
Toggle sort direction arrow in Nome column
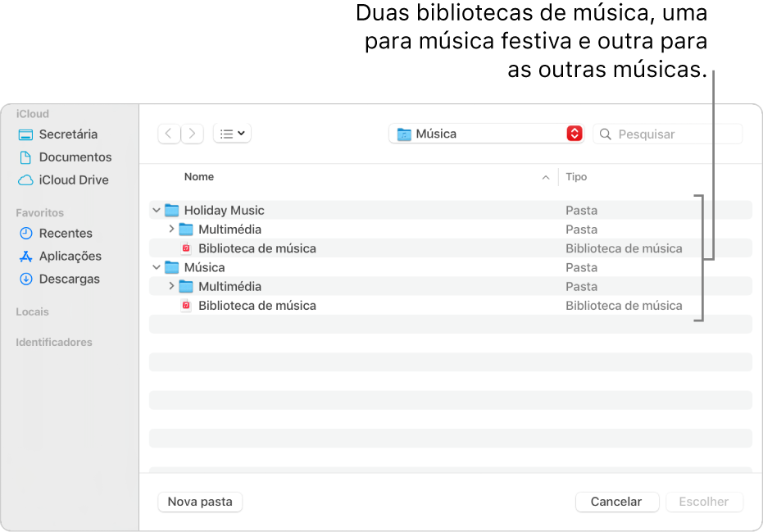(x=546, y=178)
